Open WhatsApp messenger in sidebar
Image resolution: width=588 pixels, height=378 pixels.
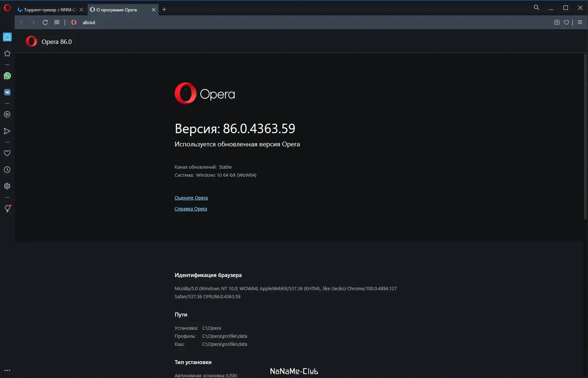[x=7, y=76]
